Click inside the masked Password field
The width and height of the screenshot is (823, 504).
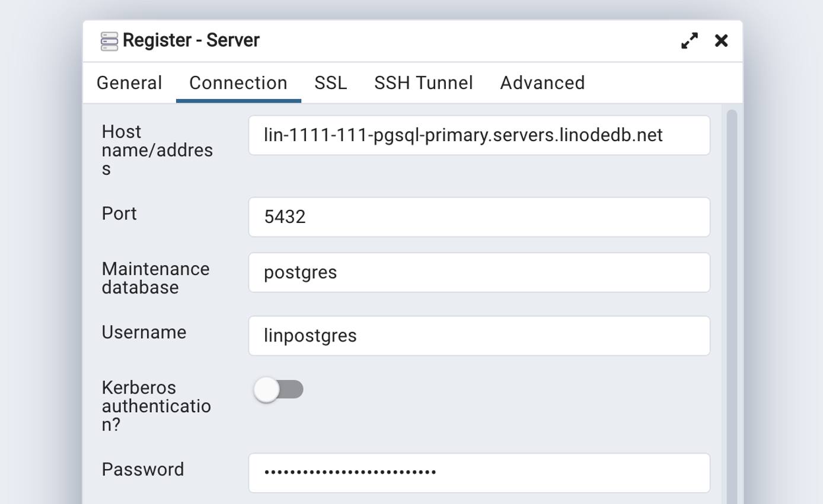[x=478, y=473]
